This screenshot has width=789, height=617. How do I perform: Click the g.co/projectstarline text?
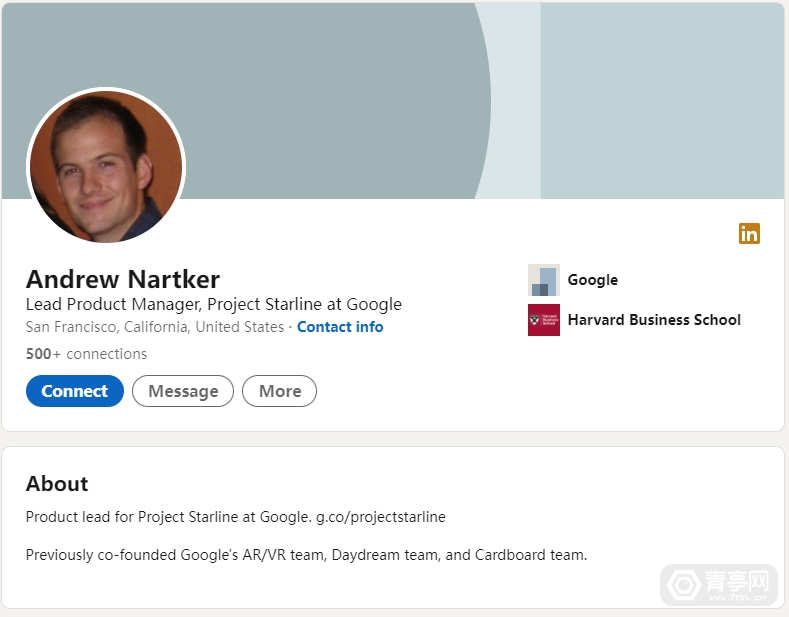click(381, 517)
